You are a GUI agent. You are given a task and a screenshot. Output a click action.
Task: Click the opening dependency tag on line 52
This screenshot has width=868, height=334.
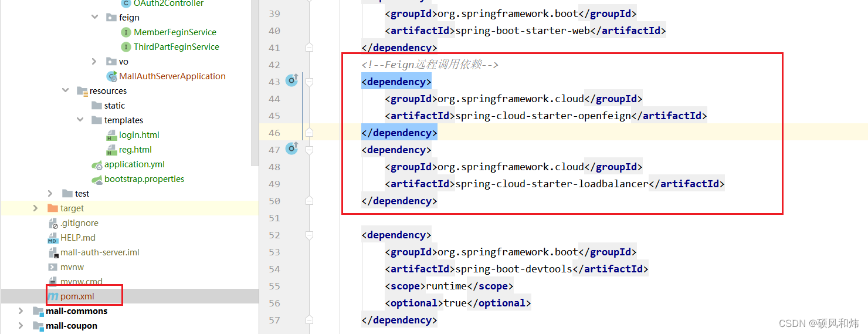point(396,235)
